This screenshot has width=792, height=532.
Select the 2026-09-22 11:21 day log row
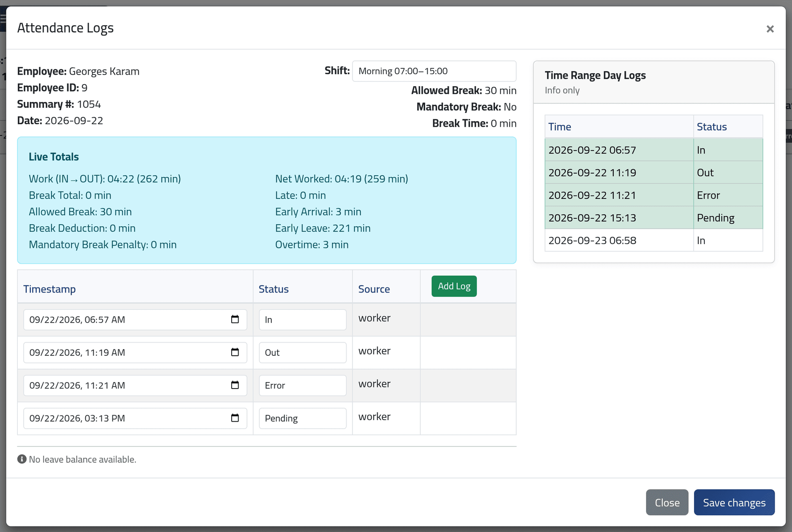654,195
